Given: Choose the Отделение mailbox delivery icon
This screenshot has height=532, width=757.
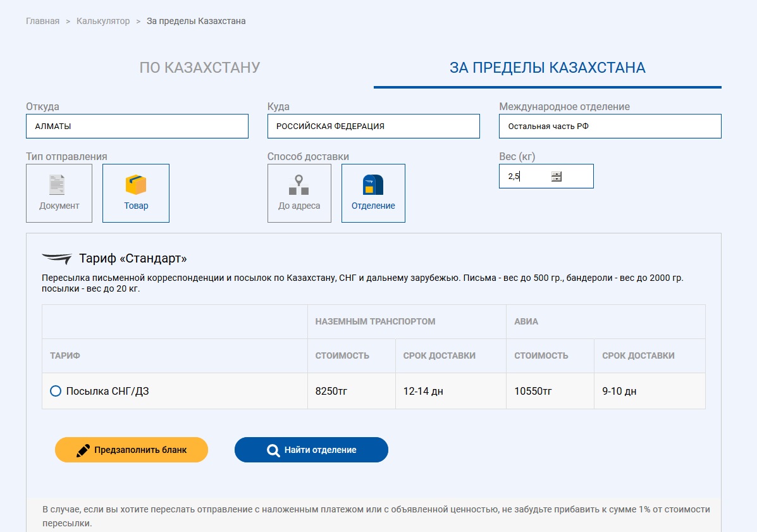Looking at the screenshot, I should 373,185.
